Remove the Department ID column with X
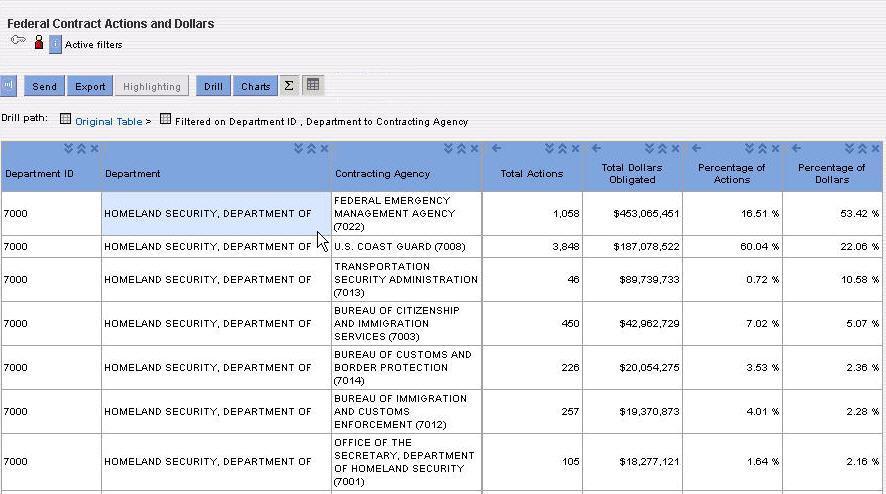The width and height of the screenshot is (886, 494). click(x=94, y=149)
